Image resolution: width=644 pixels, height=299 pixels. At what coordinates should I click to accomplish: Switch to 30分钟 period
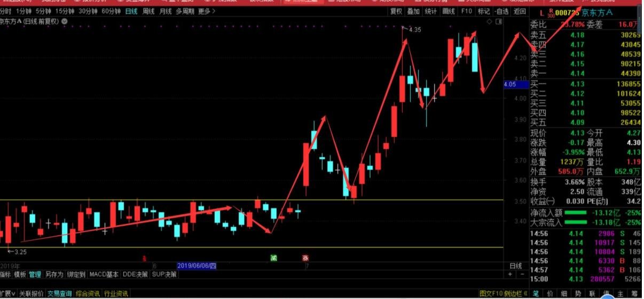pos(88,11)
